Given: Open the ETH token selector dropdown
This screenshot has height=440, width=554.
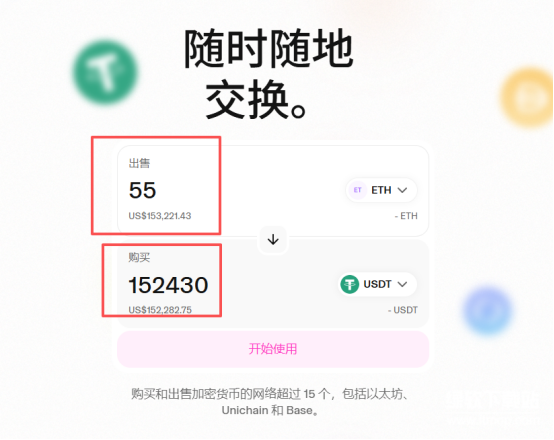Looking at the screenshot, I should (x=381, y=190).
